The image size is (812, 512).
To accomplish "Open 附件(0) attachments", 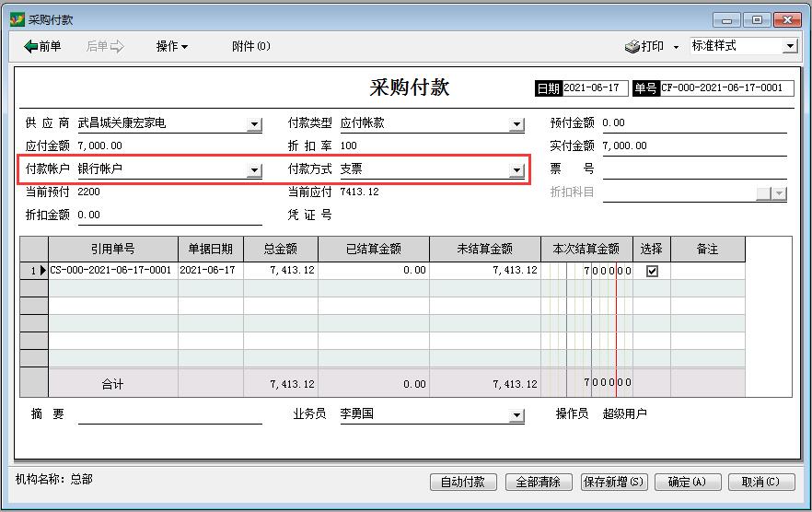I will [x=251, y=46].
